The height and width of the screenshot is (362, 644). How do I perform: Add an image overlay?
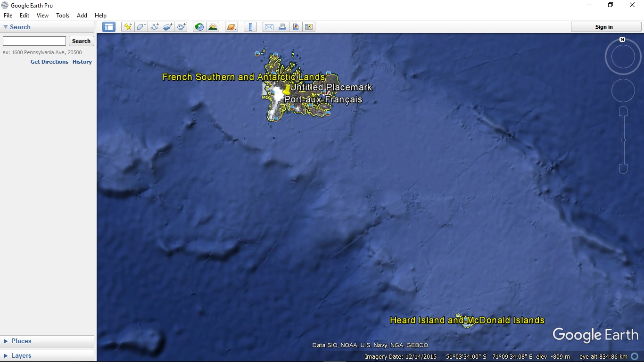(167, 27)
